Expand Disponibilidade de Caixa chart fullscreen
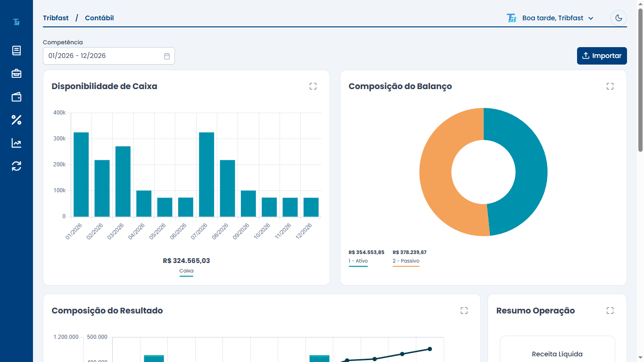 point(313,86)
